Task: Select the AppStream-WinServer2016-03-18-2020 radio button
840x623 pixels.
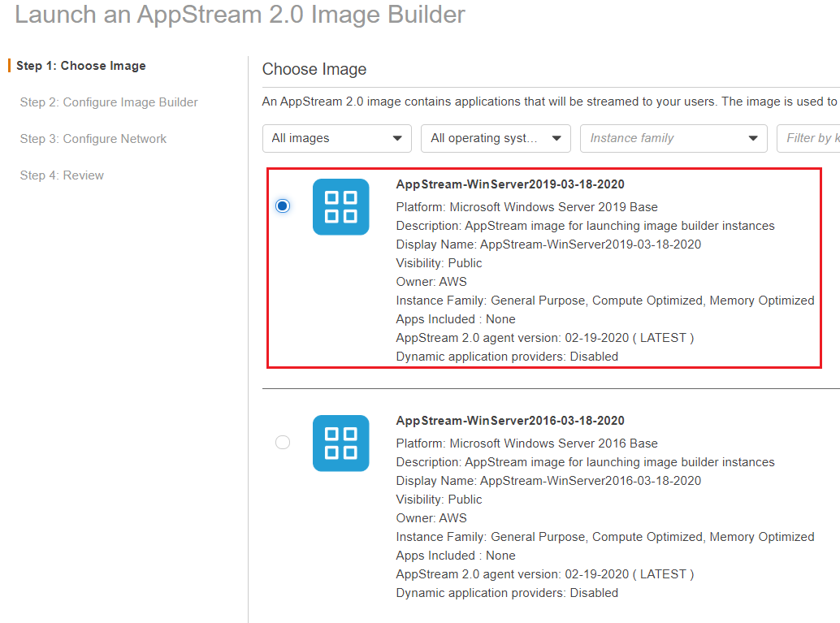Action: point(283,442)
